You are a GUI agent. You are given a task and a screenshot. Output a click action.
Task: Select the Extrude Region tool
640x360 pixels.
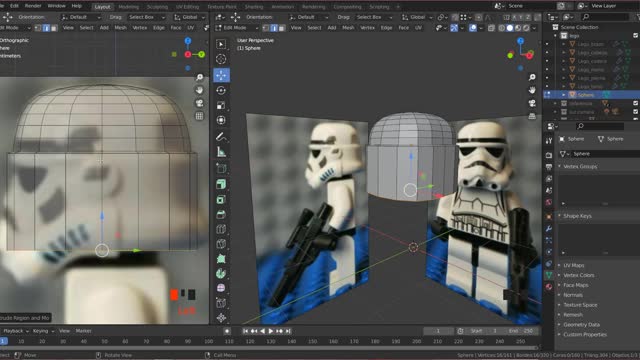point(221,184)
